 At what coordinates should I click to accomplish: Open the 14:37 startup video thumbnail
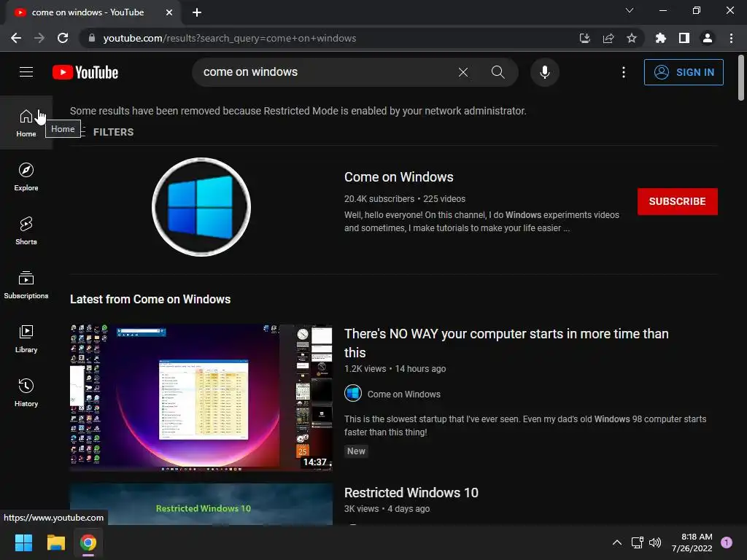tap(201, 398)
